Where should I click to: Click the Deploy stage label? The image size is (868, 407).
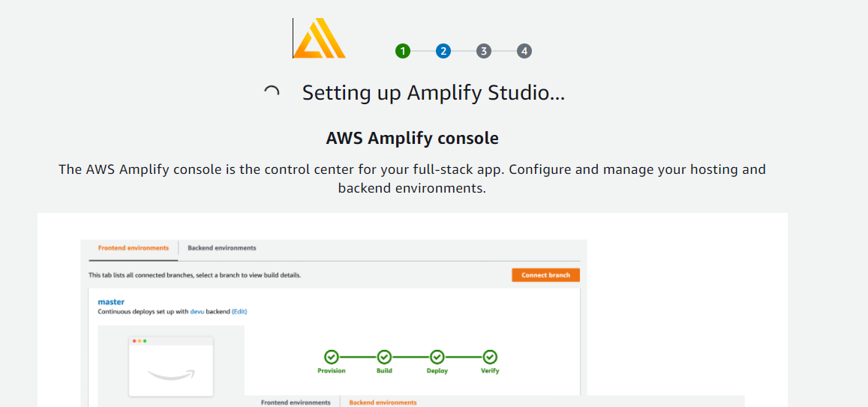point(437,370)
